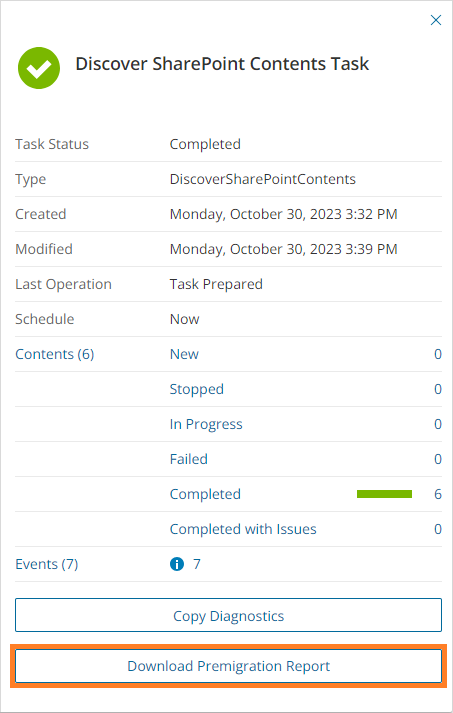Screen dimensions: 453x713
Task: Select the New contents status link
Action: [184, 354]
